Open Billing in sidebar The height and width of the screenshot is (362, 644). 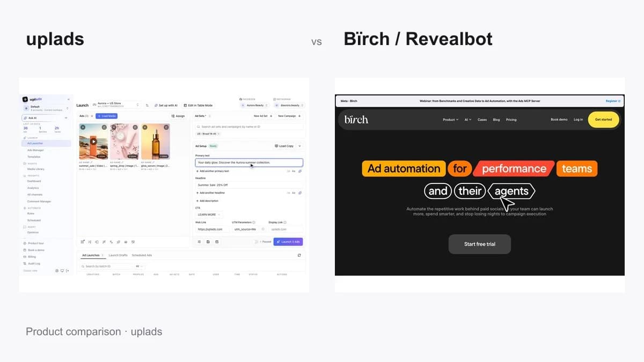pos(30,257)
